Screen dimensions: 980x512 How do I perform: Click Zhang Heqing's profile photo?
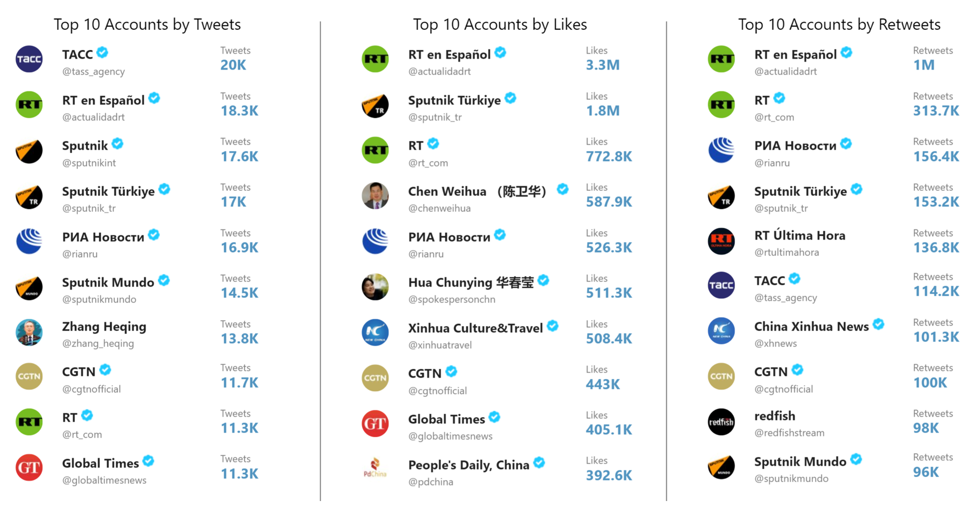(x=29, y=333)
